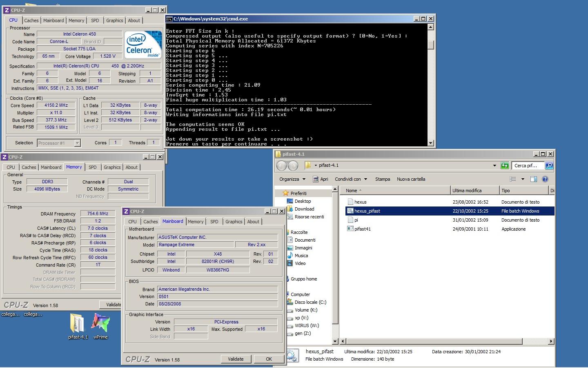Click Apri in Explorer toolbar
This screenshot has width=588, height=368.
[321, 179]
